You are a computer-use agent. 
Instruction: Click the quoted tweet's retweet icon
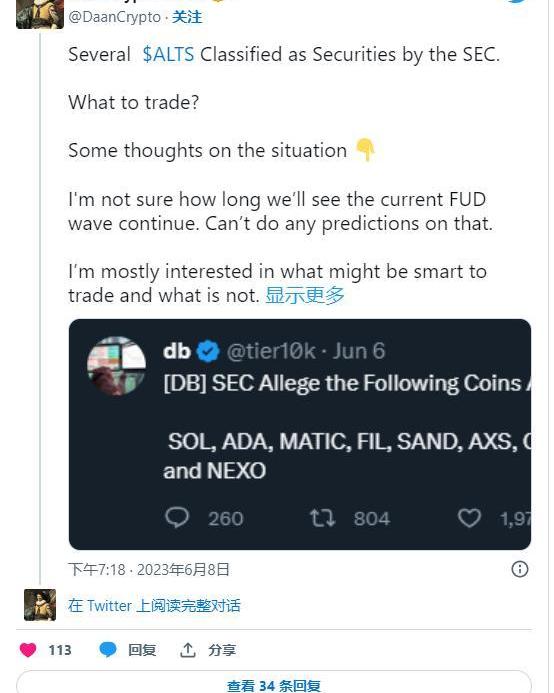(x=322, y=518)
